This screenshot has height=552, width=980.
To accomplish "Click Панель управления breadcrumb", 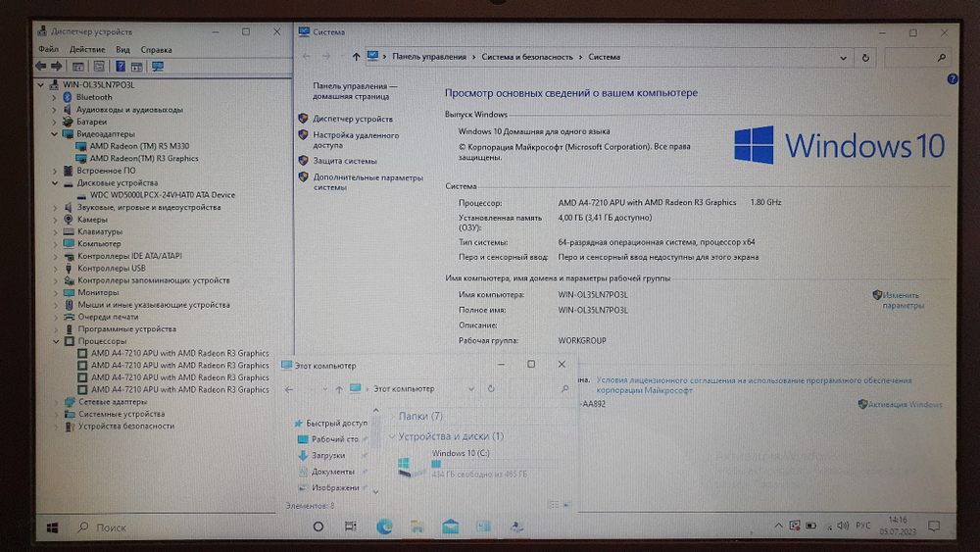I will click(429, 57).
